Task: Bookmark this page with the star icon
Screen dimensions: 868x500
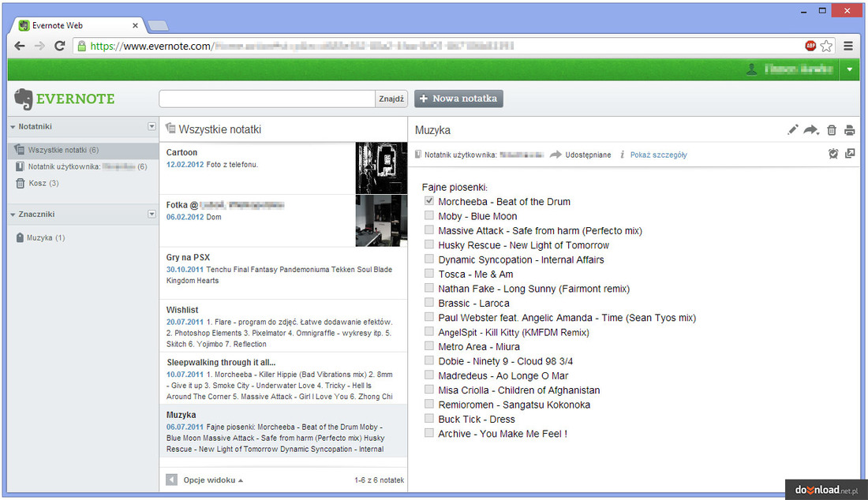Action: tap(826, 46)
